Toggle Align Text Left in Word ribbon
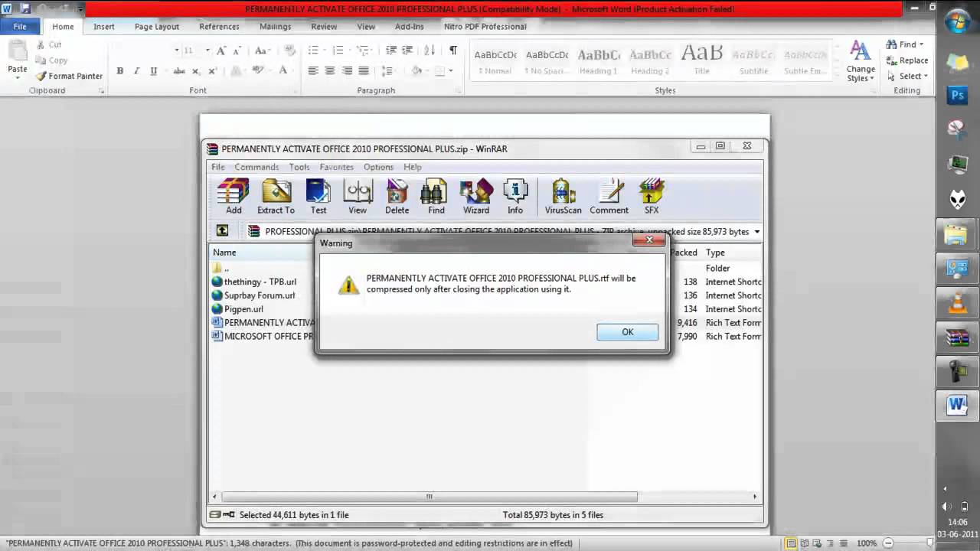 tap(313, 71)
